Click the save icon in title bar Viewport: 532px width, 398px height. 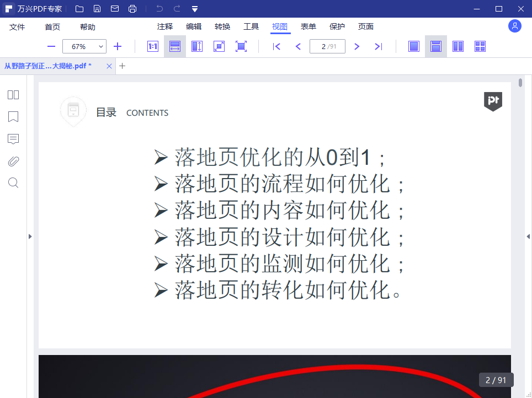(x=97, y=9)
